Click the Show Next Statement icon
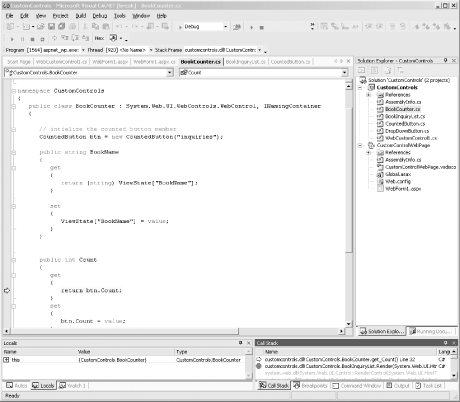Viewport: 460px width, 402px height. click(54, 38)
